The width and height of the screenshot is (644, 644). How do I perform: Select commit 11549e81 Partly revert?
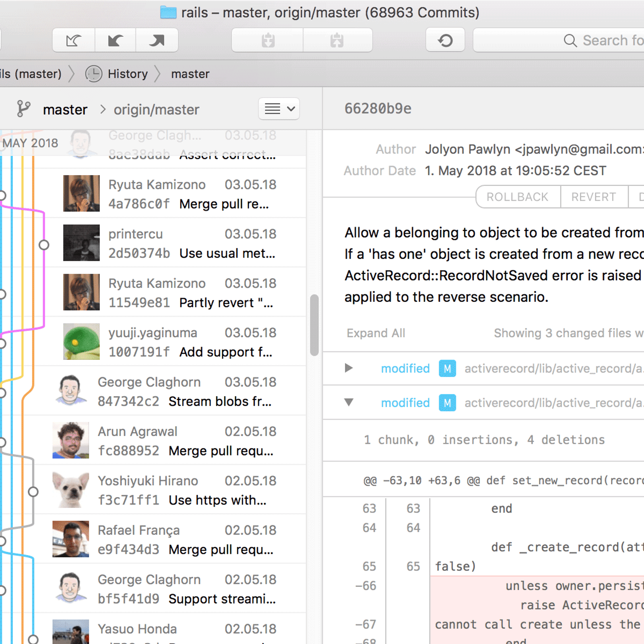tap(153, 293)
